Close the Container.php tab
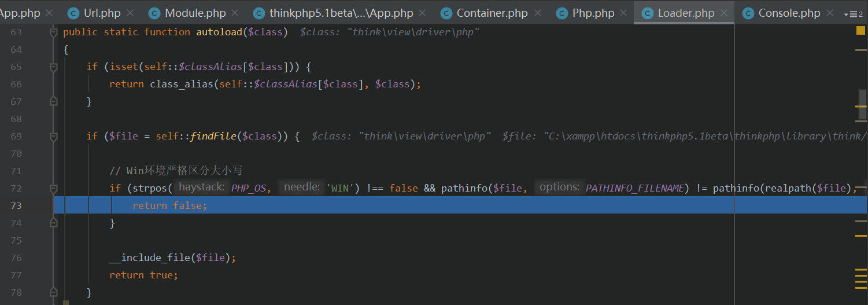This screenshot has height=305, width=868. pos(537,13)
